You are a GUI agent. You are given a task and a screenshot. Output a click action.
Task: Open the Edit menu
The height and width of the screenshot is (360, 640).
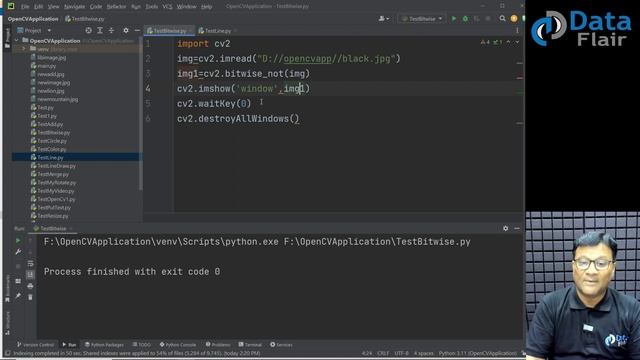click(x=38, y=7)
